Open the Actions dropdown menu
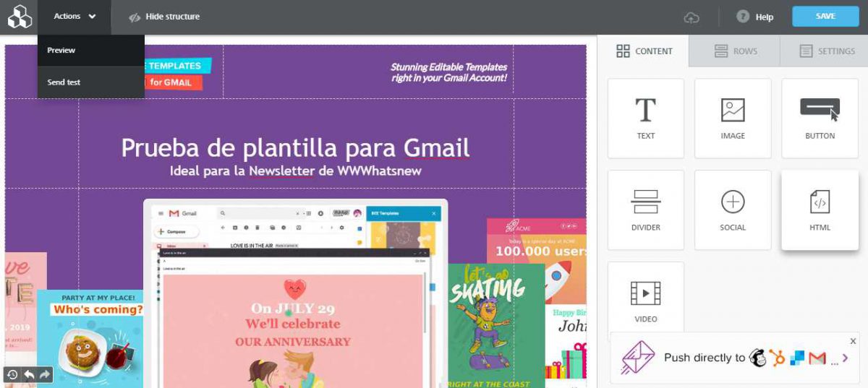 tap(75, 17)
